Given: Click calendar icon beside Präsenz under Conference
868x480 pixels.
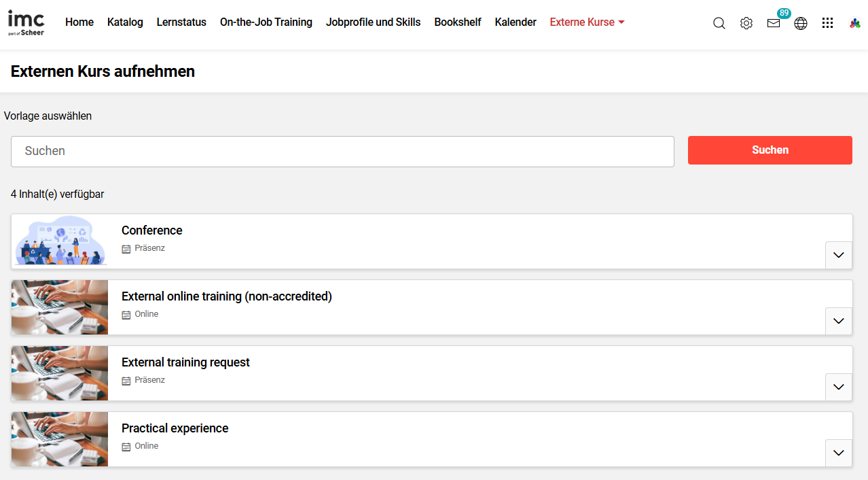Looking at the screenshot, I should point(126,249).
